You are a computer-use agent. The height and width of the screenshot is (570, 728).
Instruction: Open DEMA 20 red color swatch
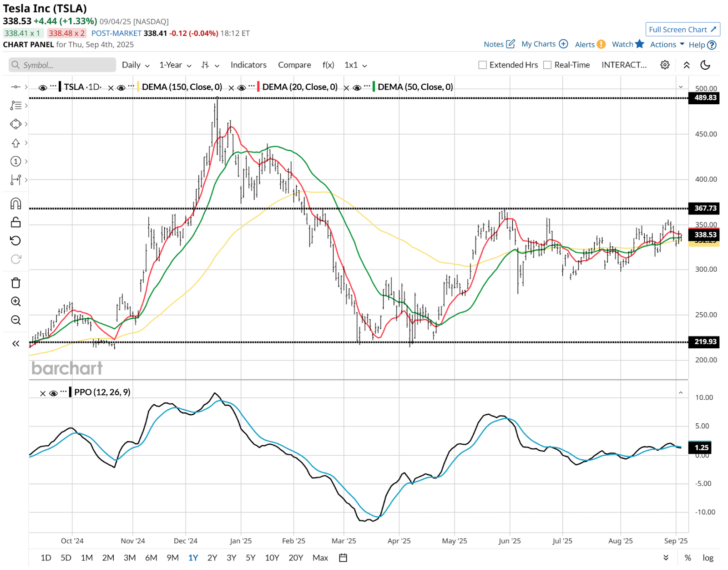click(x=258, y=87)
